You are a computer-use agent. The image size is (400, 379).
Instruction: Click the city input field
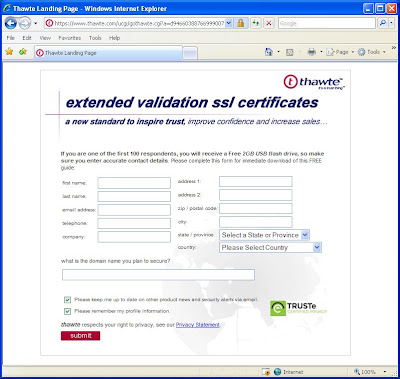coord(256,222)
